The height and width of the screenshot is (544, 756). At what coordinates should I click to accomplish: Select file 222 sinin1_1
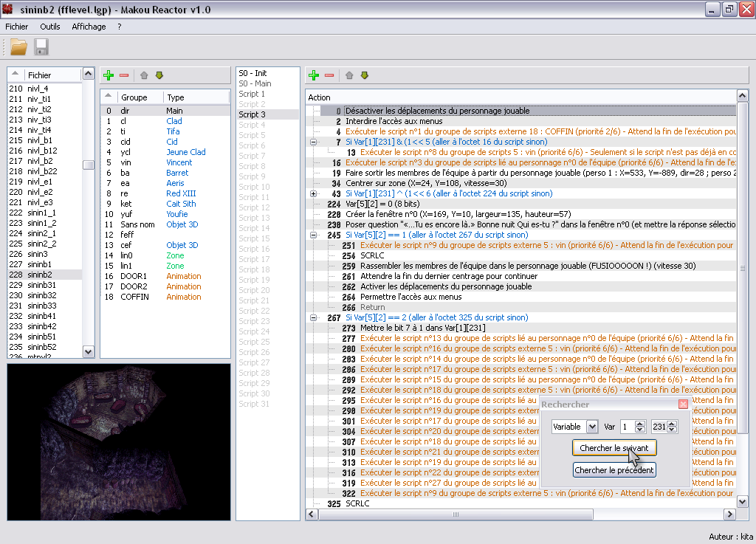point(44,213)
